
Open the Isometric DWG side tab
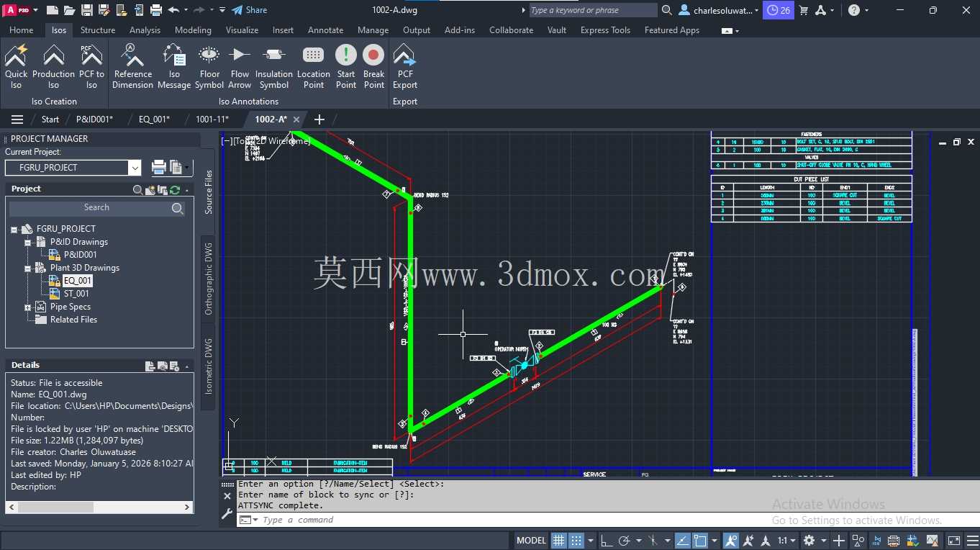209,366
